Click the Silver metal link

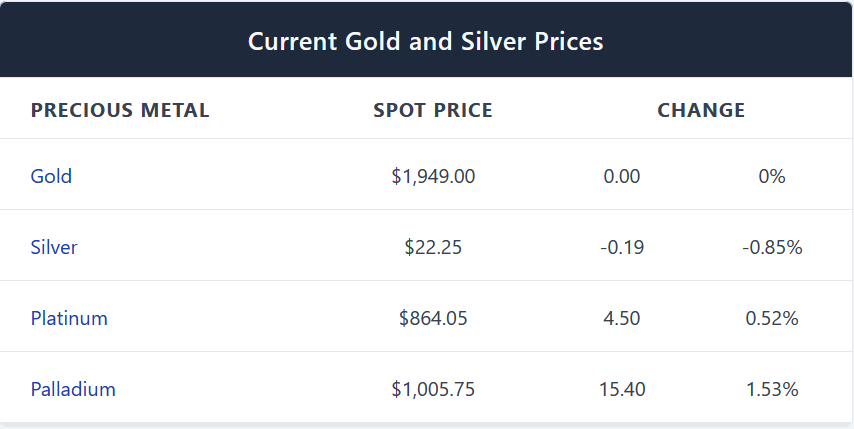(54, 247)
